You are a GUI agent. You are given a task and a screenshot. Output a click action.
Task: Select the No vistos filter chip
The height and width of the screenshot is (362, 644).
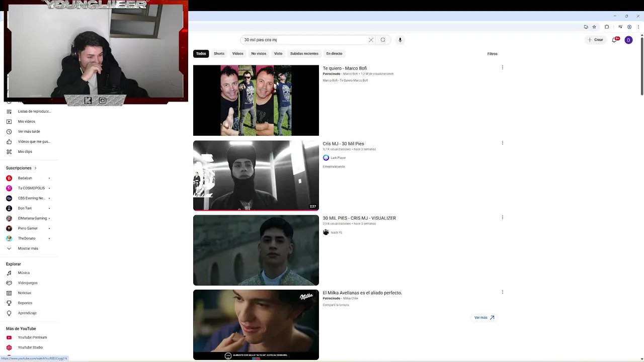coord(259,54)
